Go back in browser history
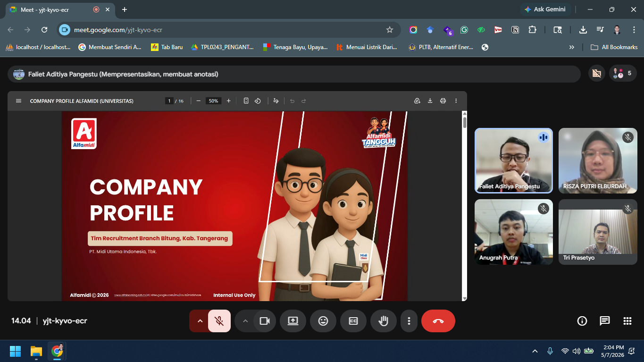The width and height of the screenshot is (644, 362). (x=10, y=30)
